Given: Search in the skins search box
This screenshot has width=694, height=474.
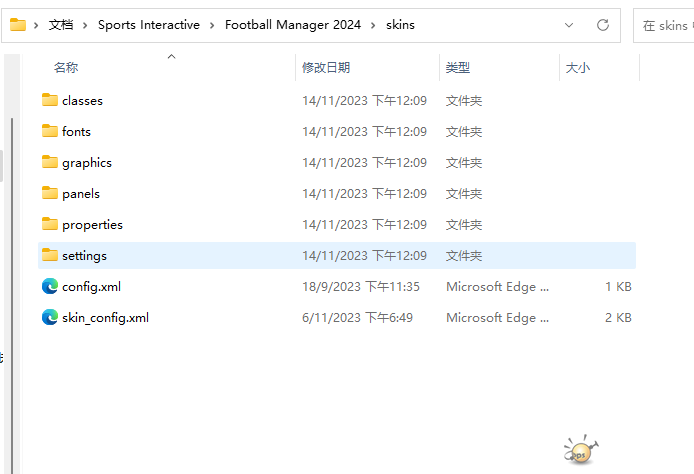Looking at the screenshot, I should coord(664,26).
